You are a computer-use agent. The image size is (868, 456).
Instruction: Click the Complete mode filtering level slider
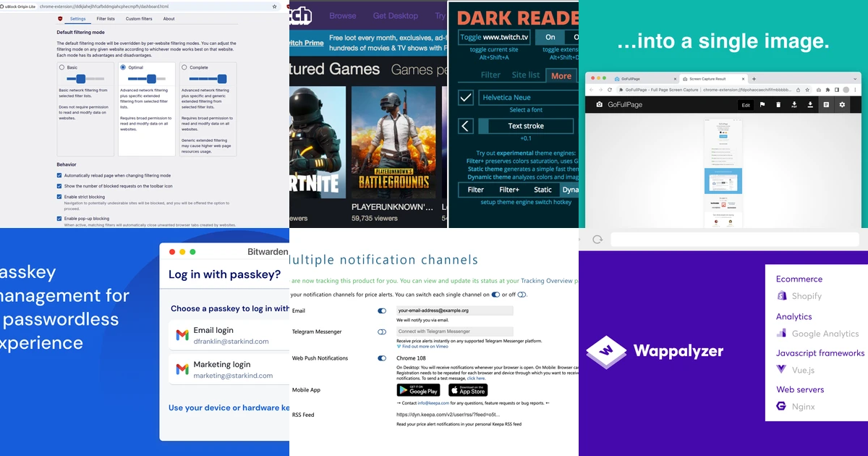tap(208, 78)
